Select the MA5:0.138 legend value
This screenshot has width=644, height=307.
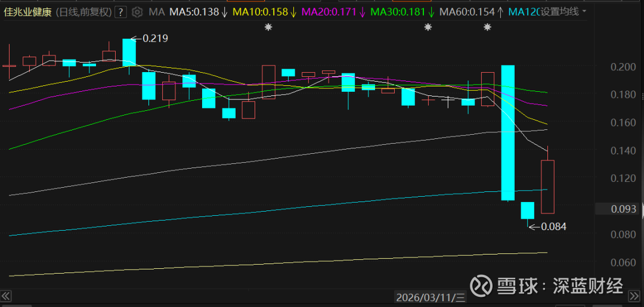point(197,11)
